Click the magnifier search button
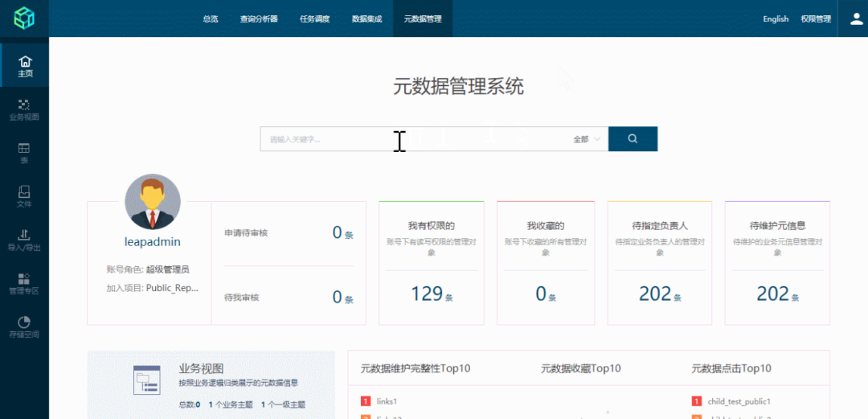This screenshot has height=419, width=868. tap(633, 138)
